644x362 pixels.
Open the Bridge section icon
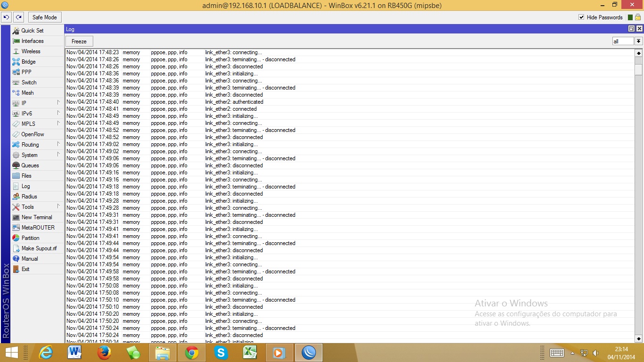point(16,62)
